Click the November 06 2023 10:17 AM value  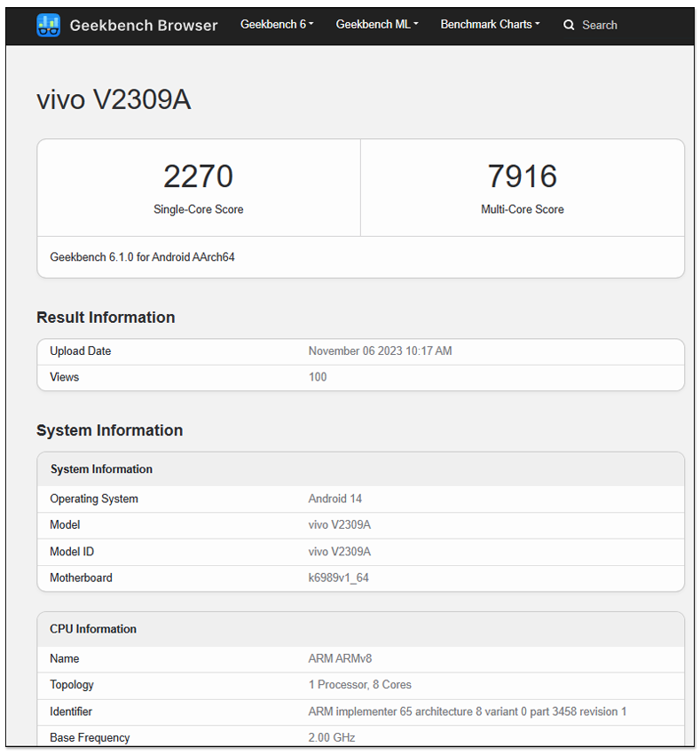(x=380, y=351)
